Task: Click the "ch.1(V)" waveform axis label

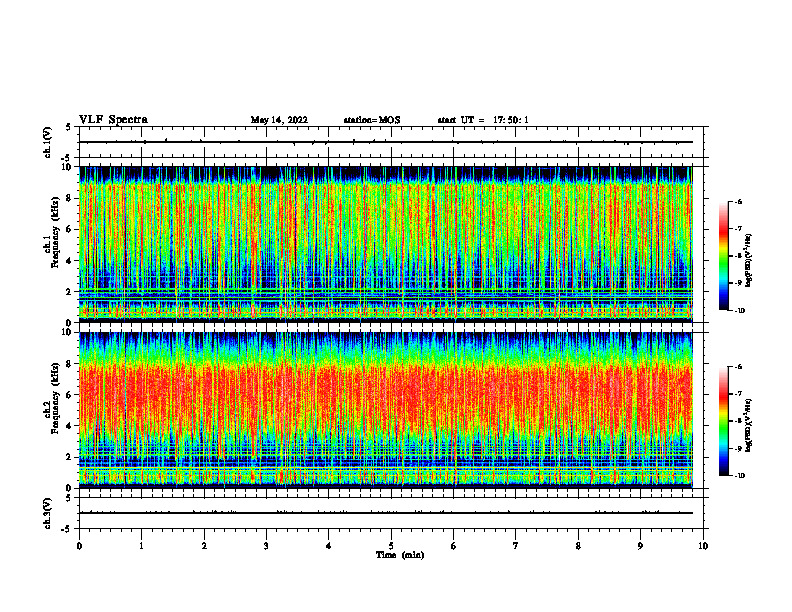Action: pos(48,142)
